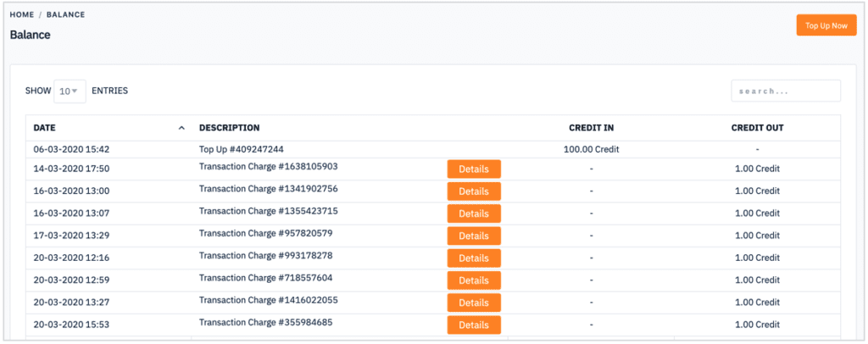Click the 100.00 Credit amount
Screen dimensions: 868x344
[591, 149]
